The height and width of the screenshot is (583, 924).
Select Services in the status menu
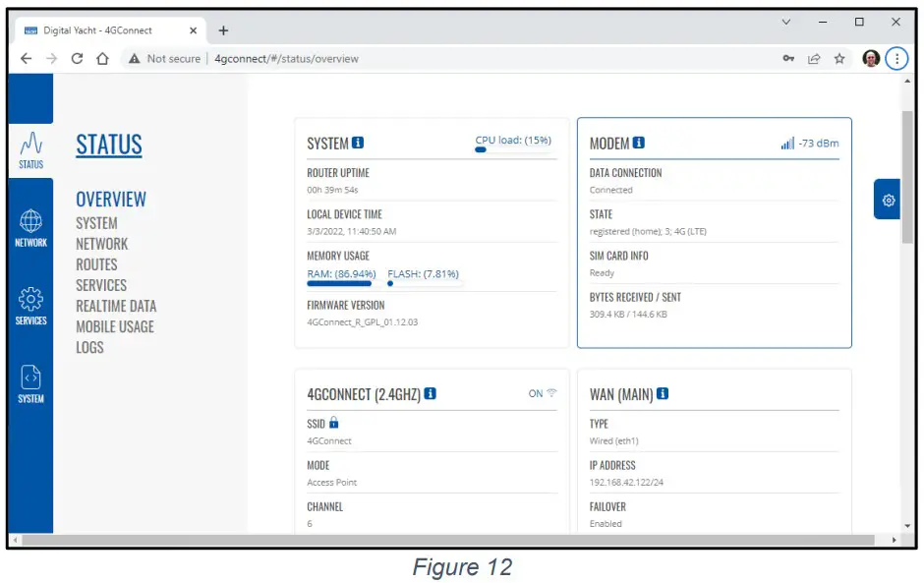[101, 285]
